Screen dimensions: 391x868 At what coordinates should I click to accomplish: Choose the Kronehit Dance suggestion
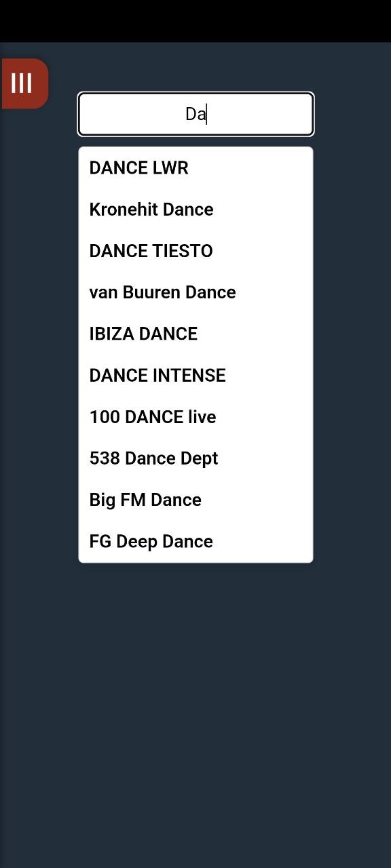[x=195, y=210]
